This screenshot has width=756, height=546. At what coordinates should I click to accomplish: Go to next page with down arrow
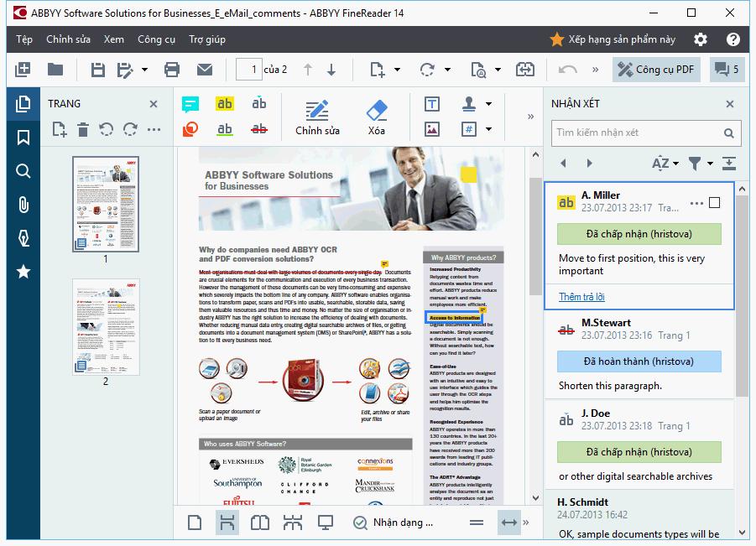(x=331, y=70)
